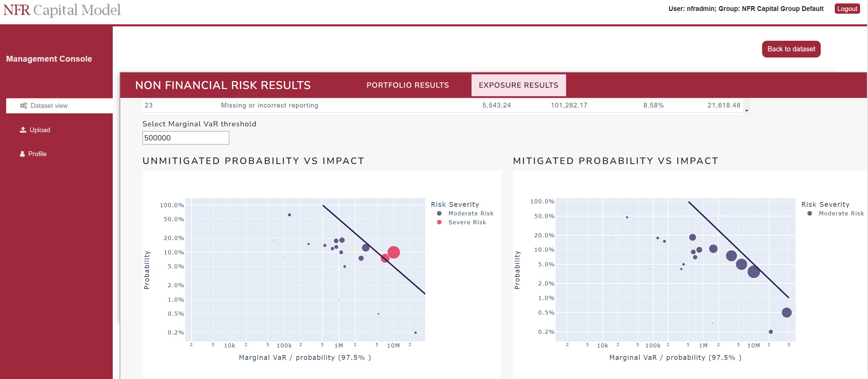Viewport: 868px width, 379px height.
Task: Click Management Console heading in sidebar
Action: (49, 59)
